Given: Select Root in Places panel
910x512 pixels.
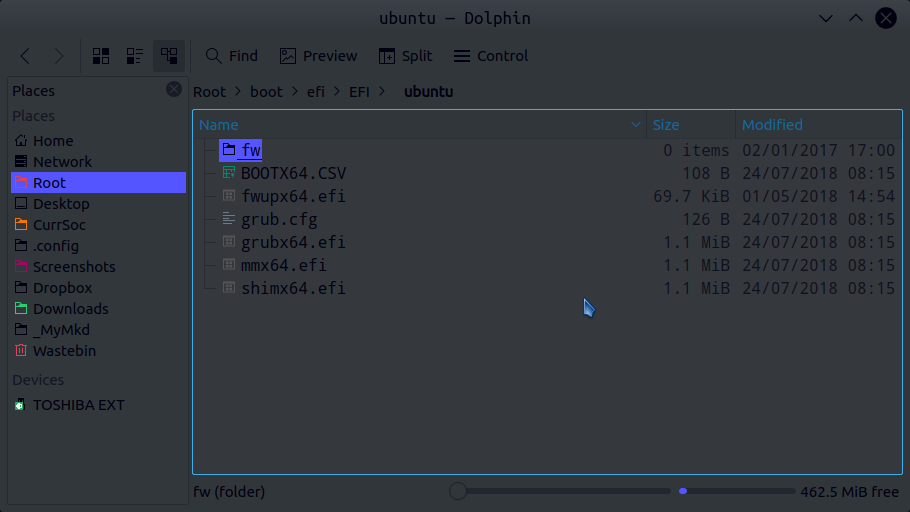Looking at the screenshot, I should (98, 183).
